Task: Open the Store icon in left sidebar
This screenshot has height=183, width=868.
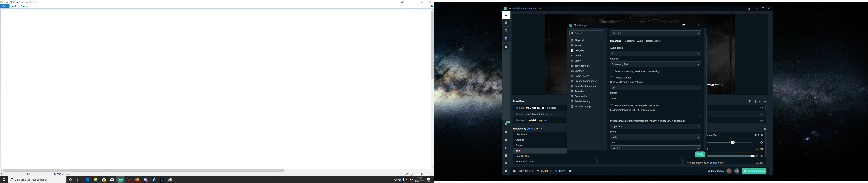Action: pos(506,38)
